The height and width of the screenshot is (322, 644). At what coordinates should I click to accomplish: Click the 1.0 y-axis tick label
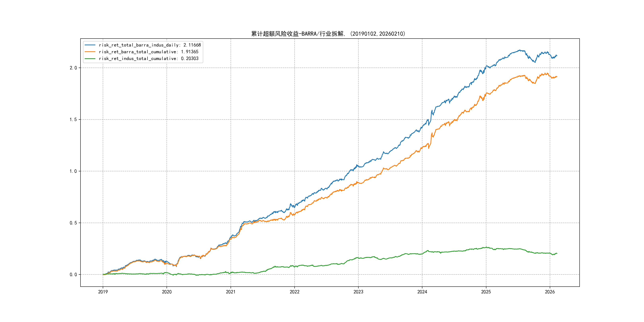click(x=73, y=171)
